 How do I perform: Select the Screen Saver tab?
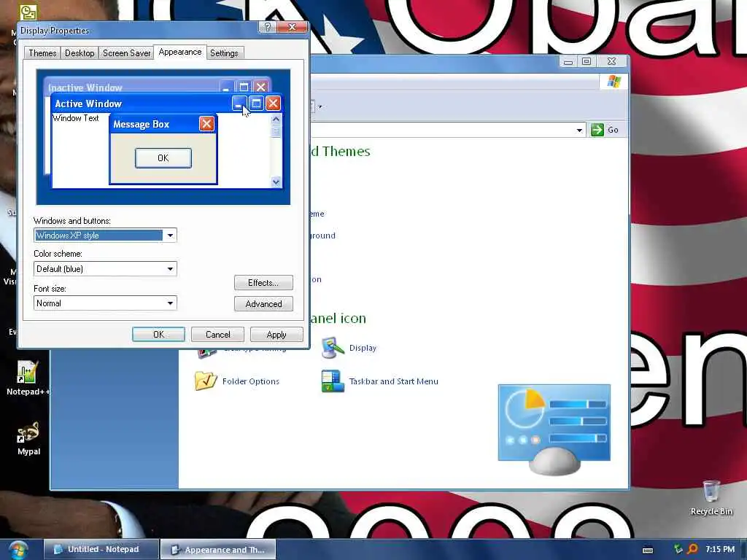(127, 52)
